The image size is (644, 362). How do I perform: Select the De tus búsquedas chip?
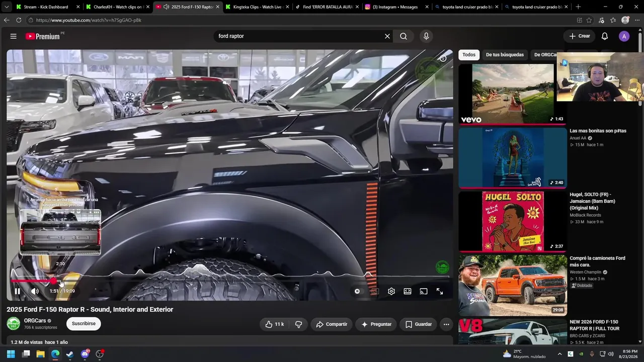coord(505,55)
